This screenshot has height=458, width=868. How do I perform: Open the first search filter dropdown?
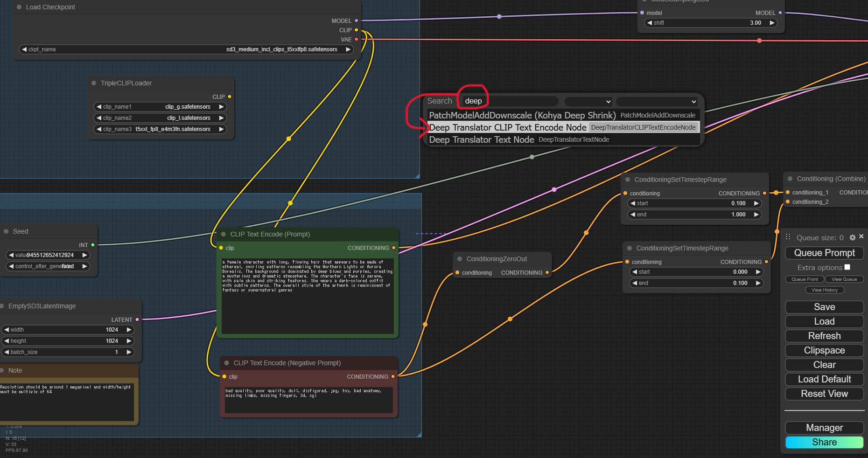click(588, 101)
